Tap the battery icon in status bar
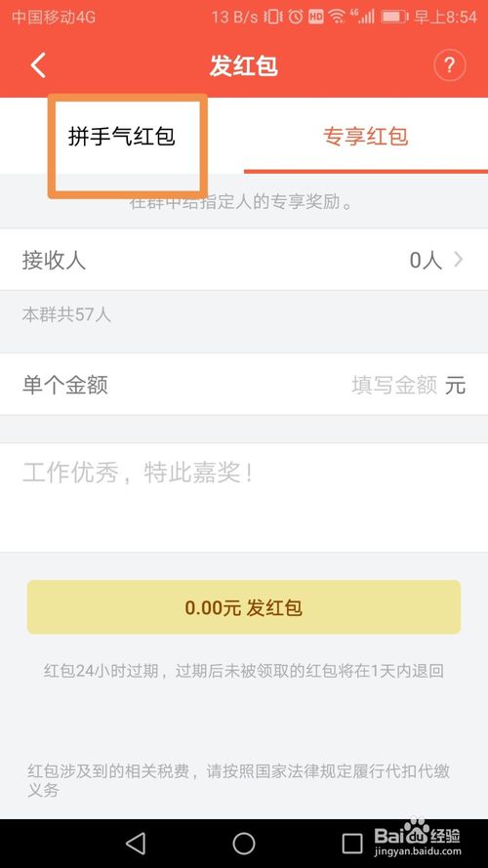Screen dimensions: 488x868 click(x=394, y=18)
